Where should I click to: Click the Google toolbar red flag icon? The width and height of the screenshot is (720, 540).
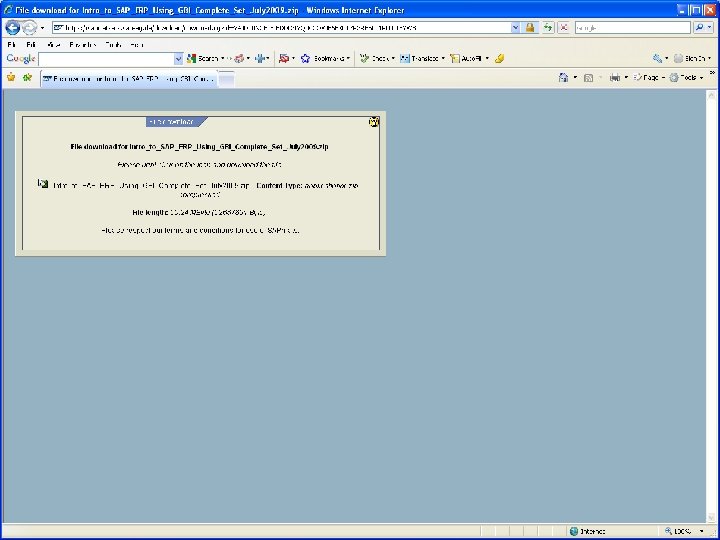(284, 58)
